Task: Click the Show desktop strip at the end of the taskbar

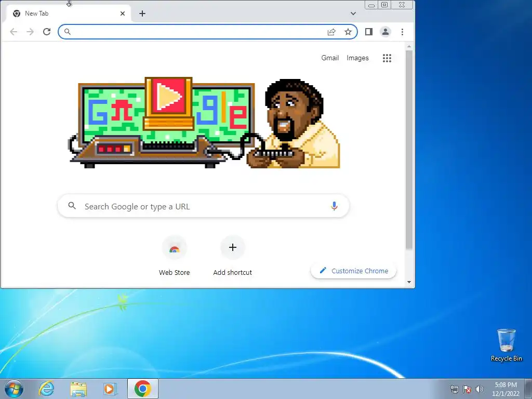Action: click(529, 389)
